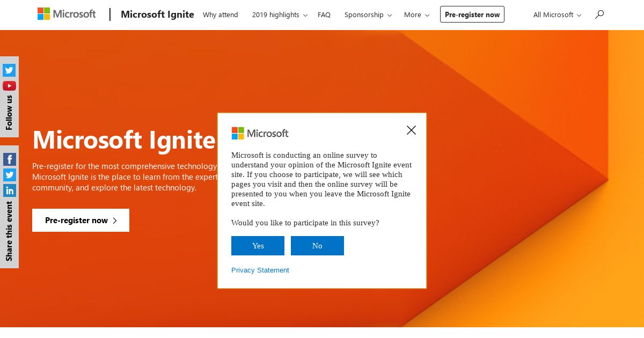
Task: Share this event on Facebook
Action: (10, 159)
